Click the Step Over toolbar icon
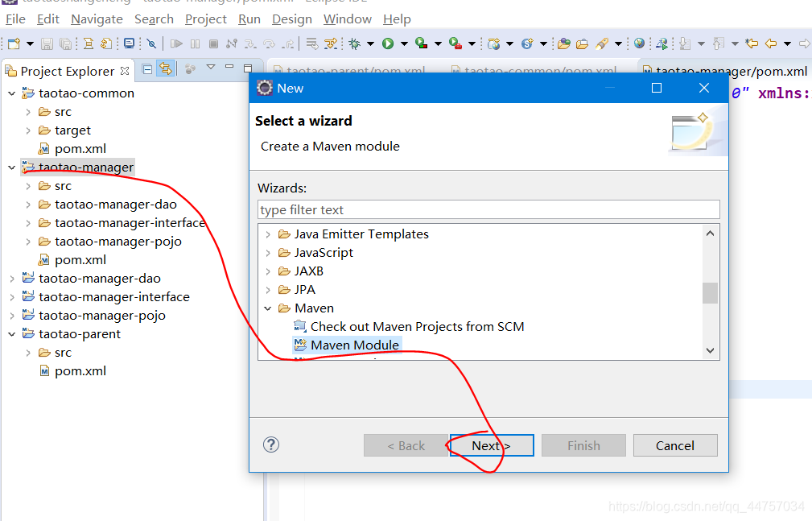The image size is (812, 521). (x=270, y=43)
